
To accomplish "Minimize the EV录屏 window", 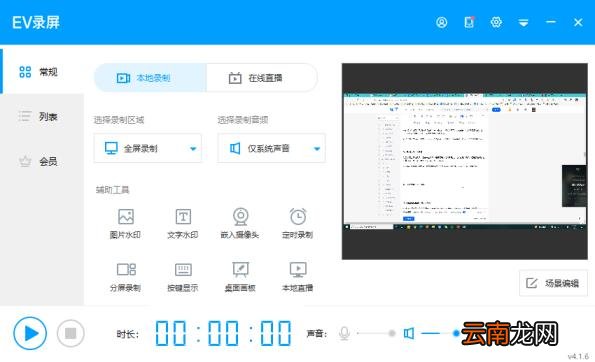I will click(551, 22).
